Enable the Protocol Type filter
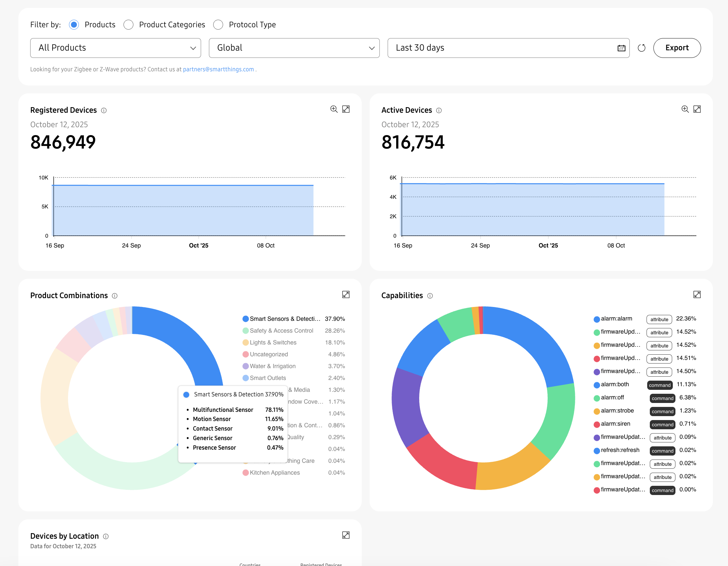Screen dimensions: 728x566 [218, 24]
